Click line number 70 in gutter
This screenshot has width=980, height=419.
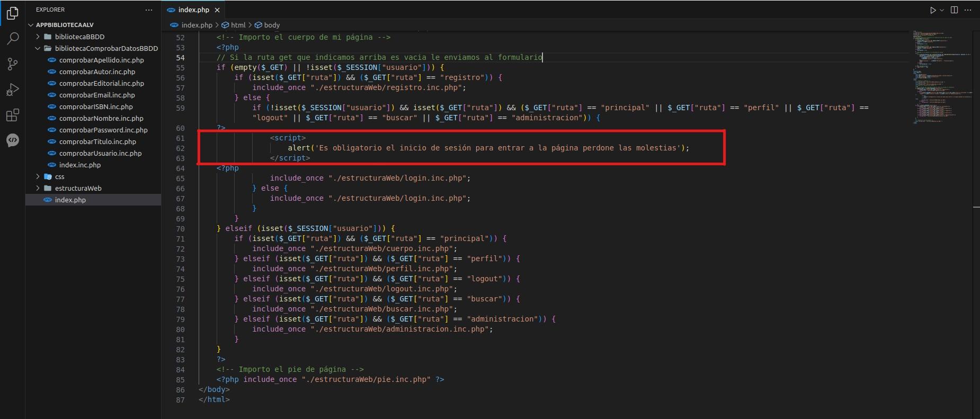pyautogui.click(x=180, y=229)
